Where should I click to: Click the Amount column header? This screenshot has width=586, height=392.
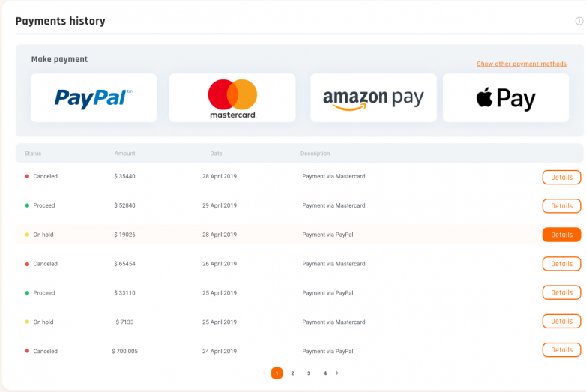click(x=125, y=154)
